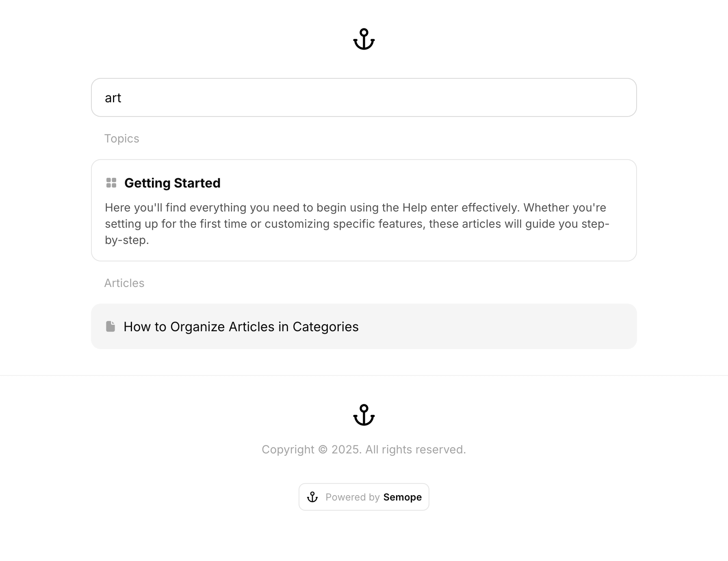Image resolution: width=728 pixels, height=561 pixels.
Task: Click the copyright 2025 footer text
Action: pyautogui.click(x=364, y=449)
